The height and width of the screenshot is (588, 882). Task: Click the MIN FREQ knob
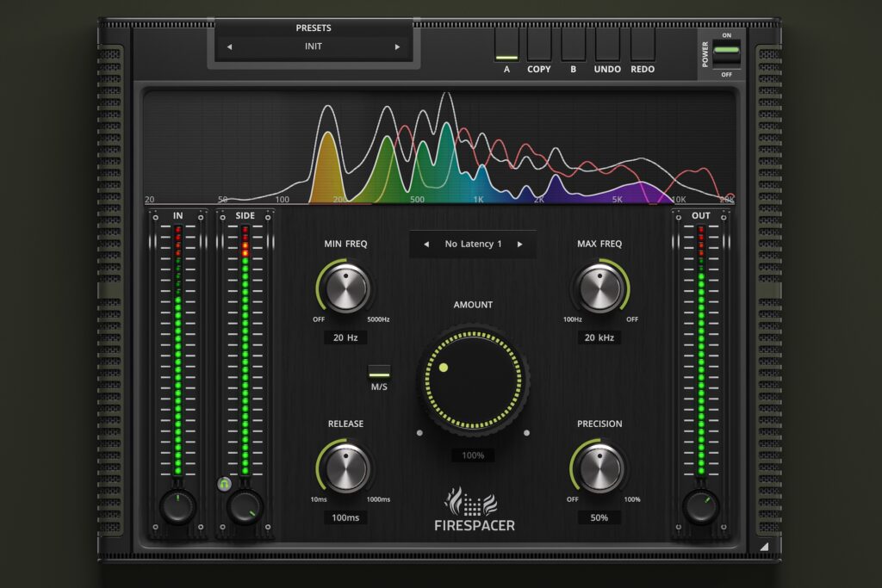tap(347, 288)
